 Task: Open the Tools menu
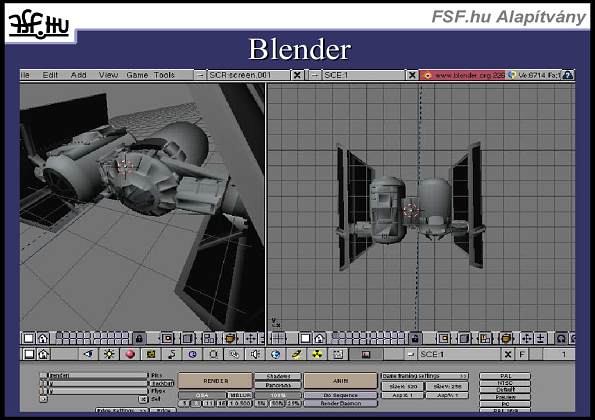[164, 75]
